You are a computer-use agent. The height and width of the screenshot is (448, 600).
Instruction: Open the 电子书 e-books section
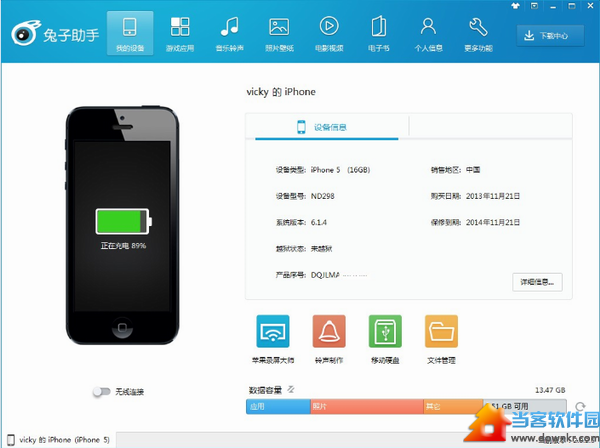tap(379, 33)
